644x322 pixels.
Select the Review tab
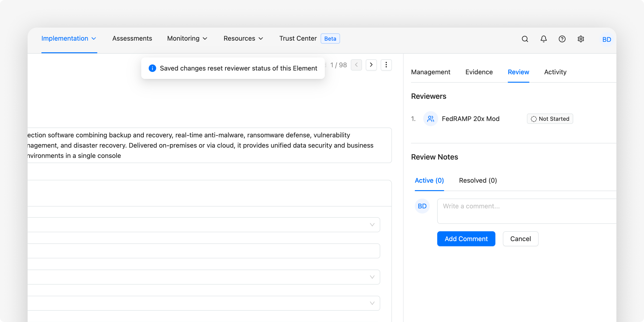[x=518, y=72]
